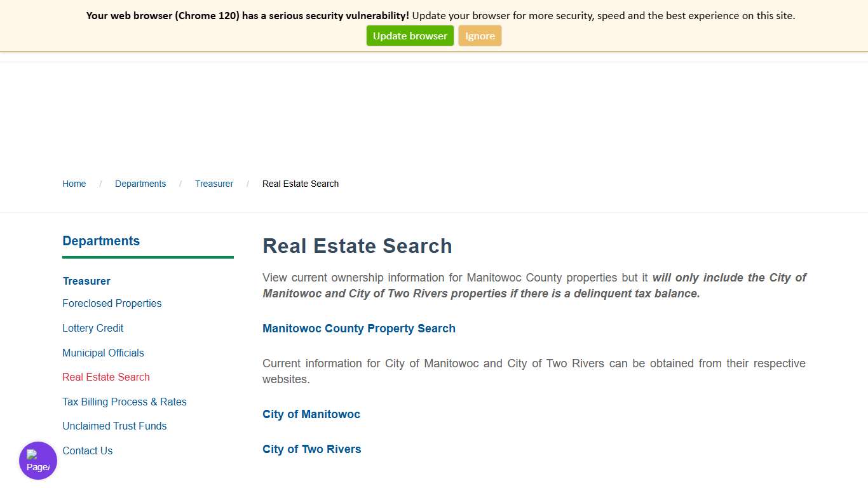868x488 pixels.
Task: Open the PageAssist accessibility widget
Action: coord(37,460)
